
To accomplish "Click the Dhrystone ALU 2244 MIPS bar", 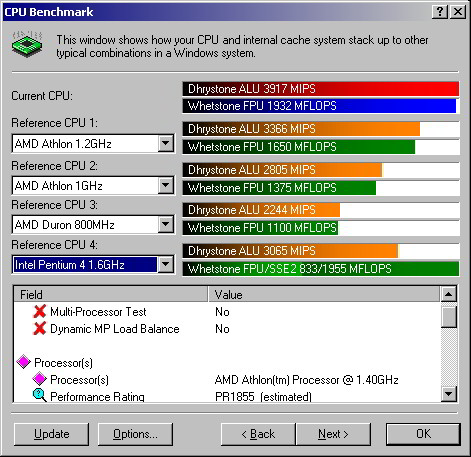I will coord(261,210).
